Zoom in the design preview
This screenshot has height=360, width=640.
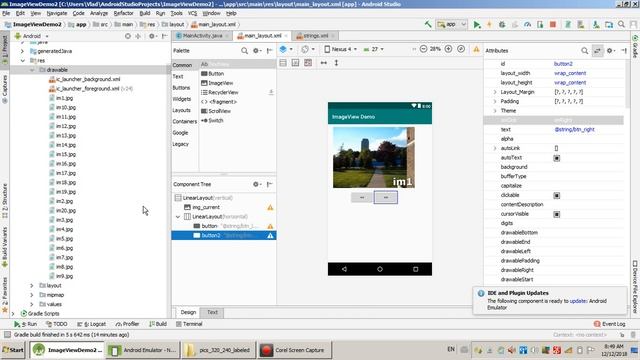pyautogui.click(x=448, y=49)
